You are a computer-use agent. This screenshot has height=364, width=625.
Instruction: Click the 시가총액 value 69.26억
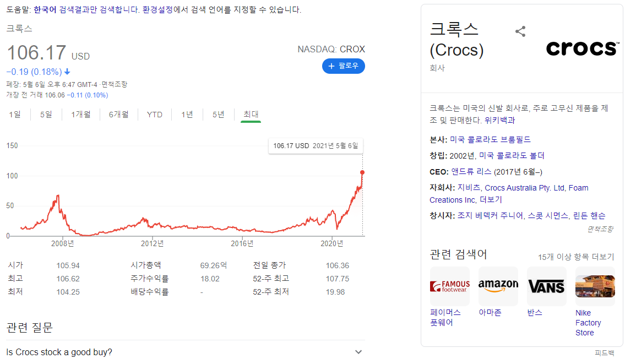coord(214,265)
